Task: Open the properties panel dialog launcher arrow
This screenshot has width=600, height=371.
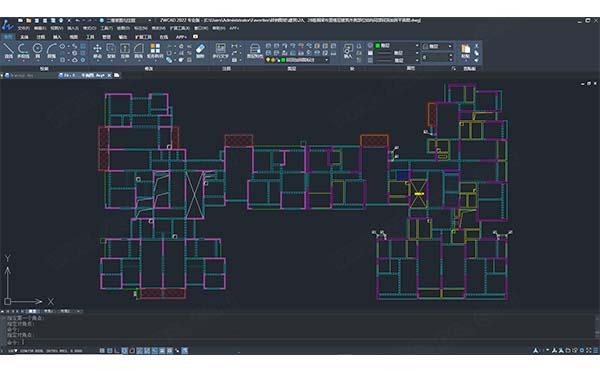Action: point(454,69)
